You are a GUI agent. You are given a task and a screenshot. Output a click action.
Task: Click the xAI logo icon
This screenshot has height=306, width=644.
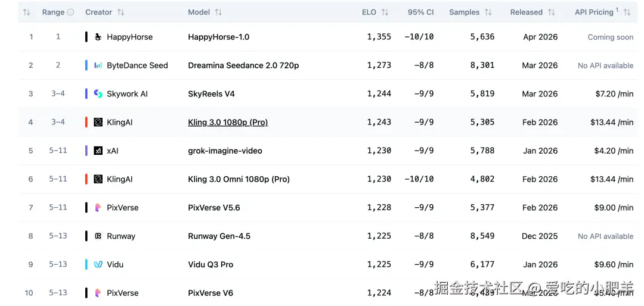tap(98, 151)
